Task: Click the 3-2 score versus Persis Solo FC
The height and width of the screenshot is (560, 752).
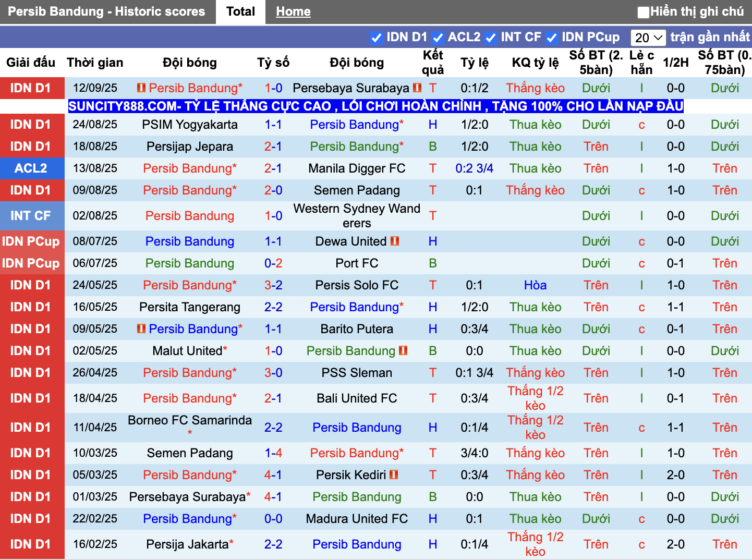Action: click(x=273, y=285)
